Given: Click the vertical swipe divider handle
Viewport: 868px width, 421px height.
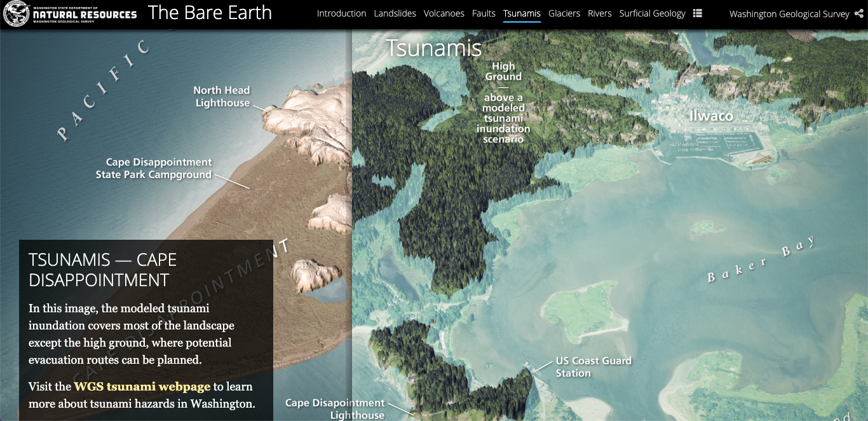Looking at the screenshot, I should 348,224.
